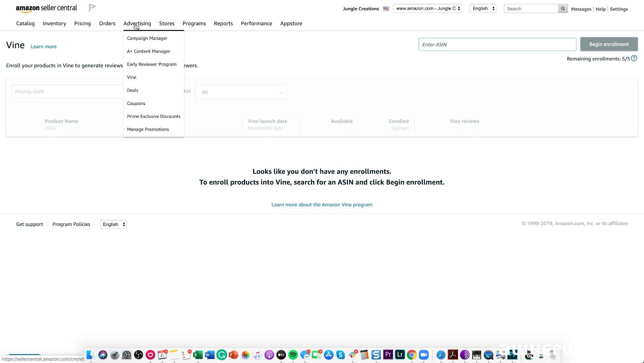Image resolution: width=644 pixels, height=363 pixels.
Task: Open Grammarly in the dock
Action: tap(221, 355)
